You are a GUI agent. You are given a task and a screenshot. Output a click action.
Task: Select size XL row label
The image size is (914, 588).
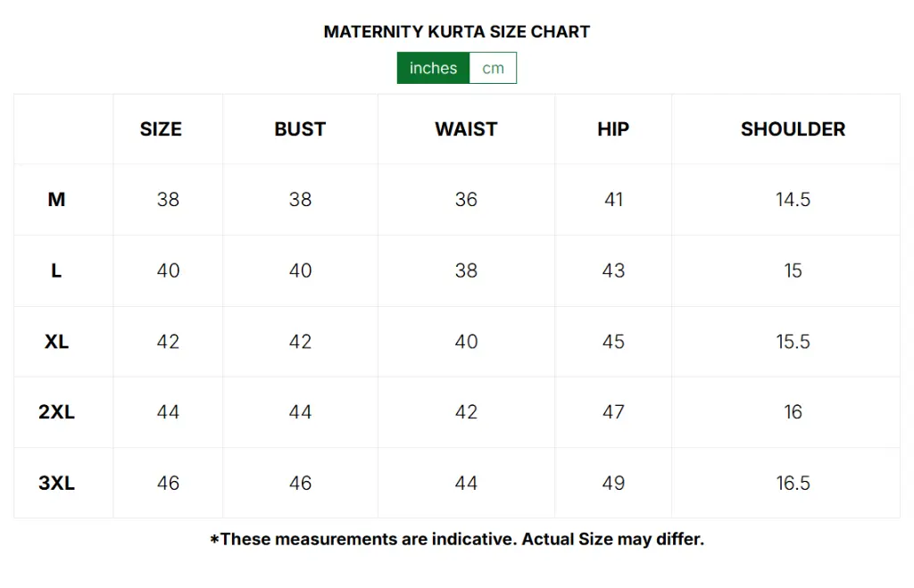click(56, 341)
